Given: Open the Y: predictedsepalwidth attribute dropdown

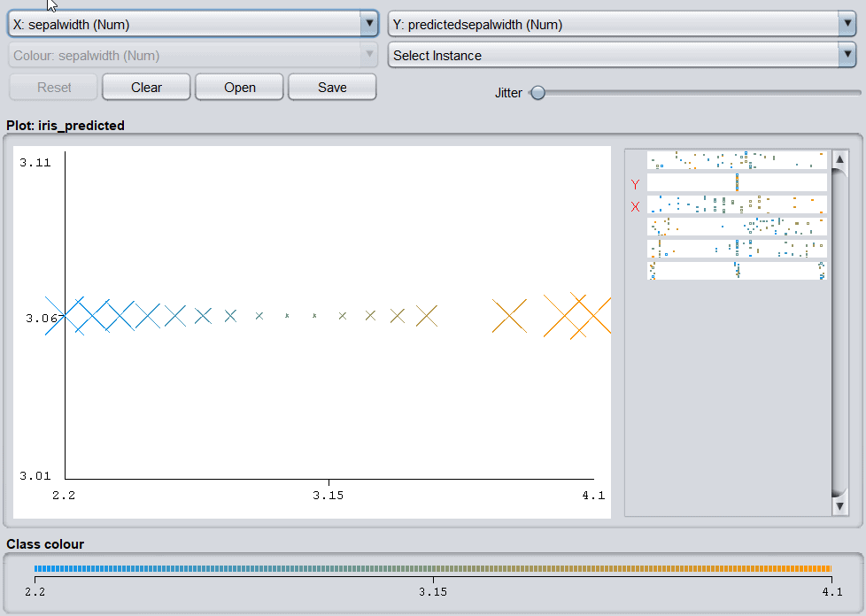Looking at the screenshot, I should click(622, 24).
